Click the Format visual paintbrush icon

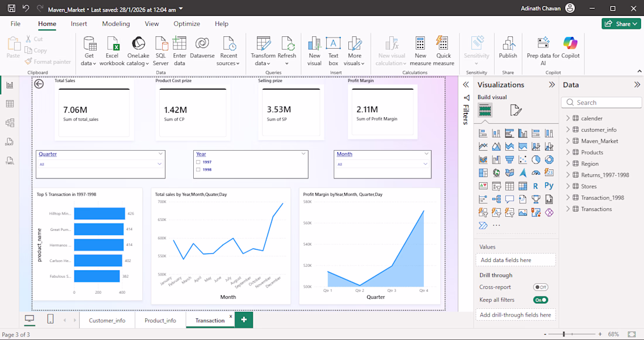[515, 110]
